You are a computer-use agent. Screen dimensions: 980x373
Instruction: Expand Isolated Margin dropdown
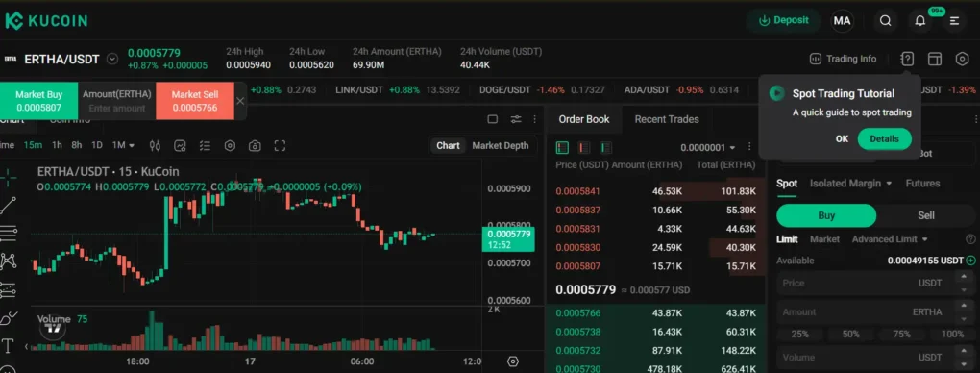coord(851,184)
